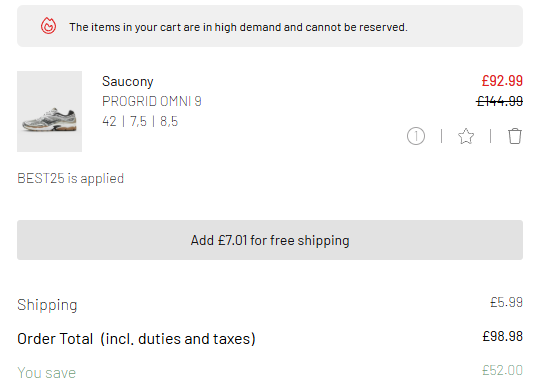The height and width of the screenshot is (388, 541).
Task: Click the £52.00 savings amount
Action: pyautogui.click(x=502, y=370)
